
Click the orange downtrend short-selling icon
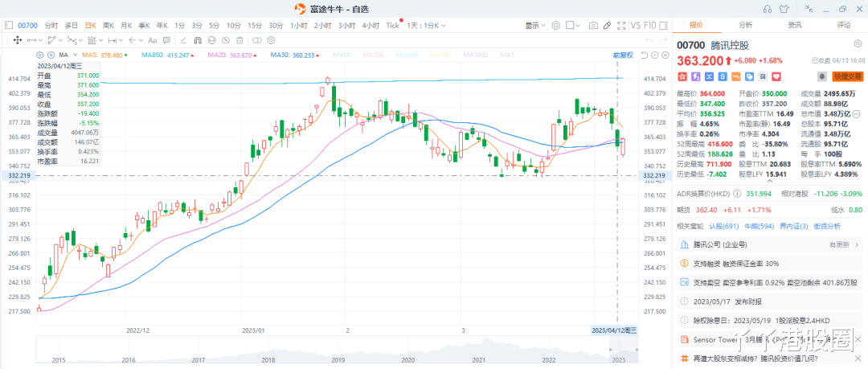(736, 76)
